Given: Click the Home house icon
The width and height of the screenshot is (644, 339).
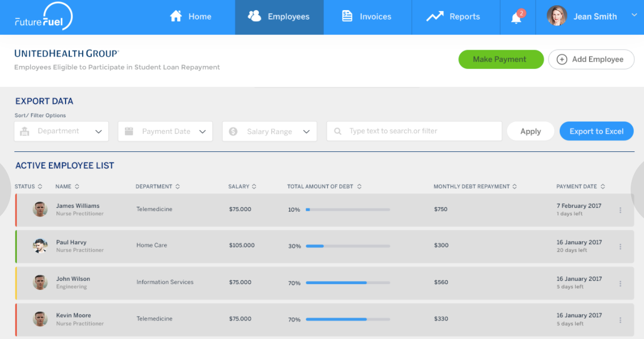Looking at the screenshot, I should click(x=176, y=17).
